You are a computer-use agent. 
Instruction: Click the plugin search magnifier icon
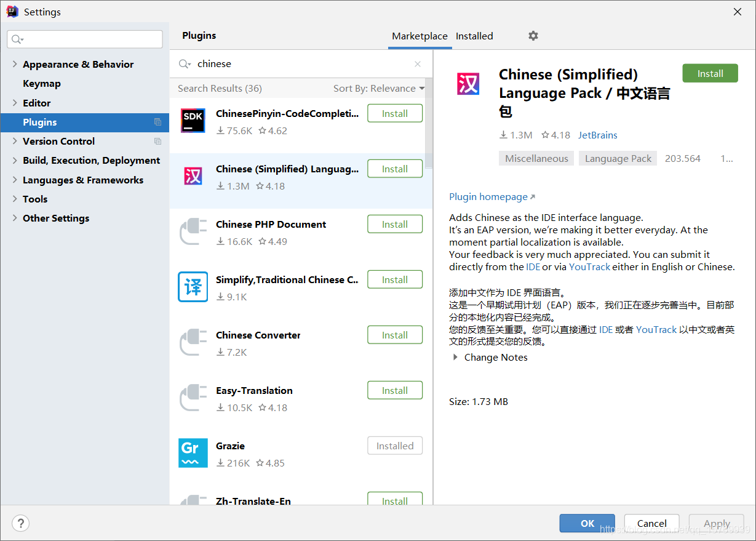(185, 64)
